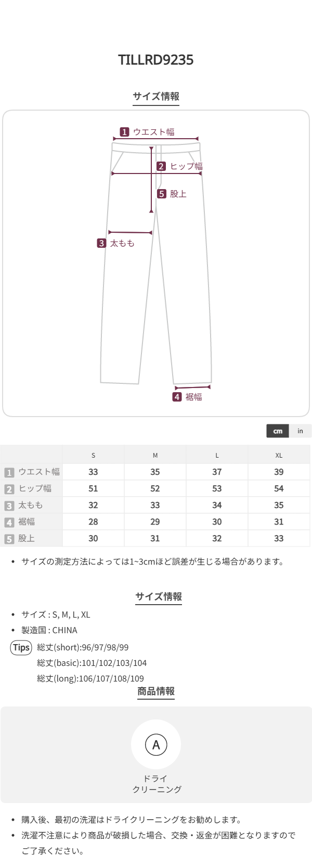Click the L size waist value 37
The width and height of the screenshot is (312, 868).
tap(217, 472)
